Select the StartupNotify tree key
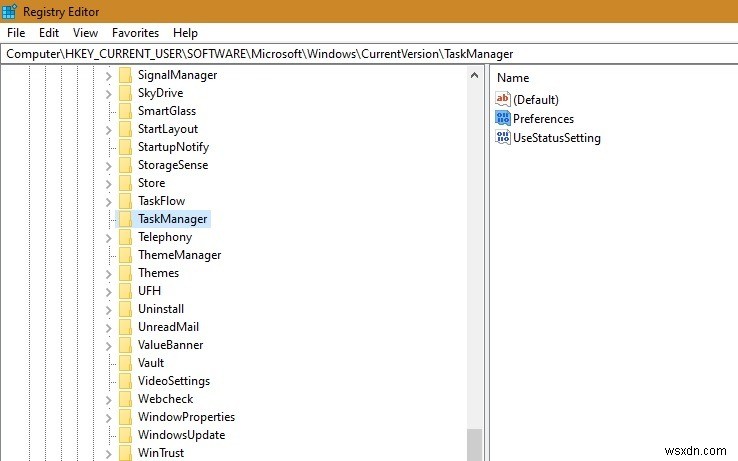 [x=173, y=147]
